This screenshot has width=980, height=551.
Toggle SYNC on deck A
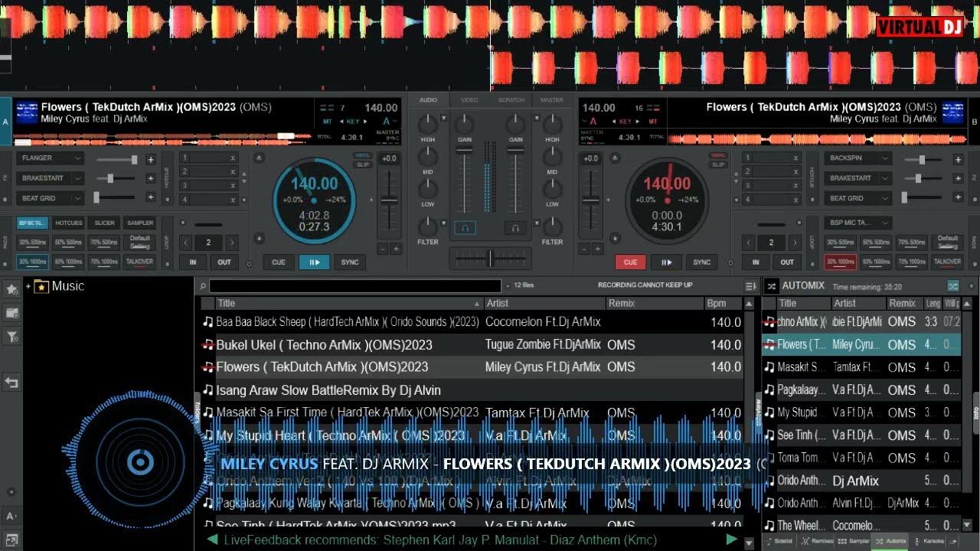350,262
